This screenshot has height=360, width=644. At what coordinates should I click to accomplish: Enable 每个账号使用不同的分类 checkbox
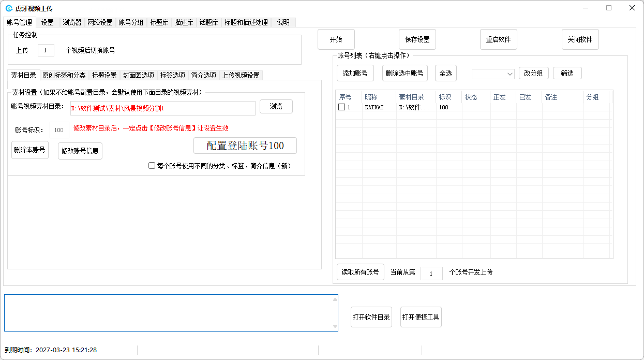152,166
